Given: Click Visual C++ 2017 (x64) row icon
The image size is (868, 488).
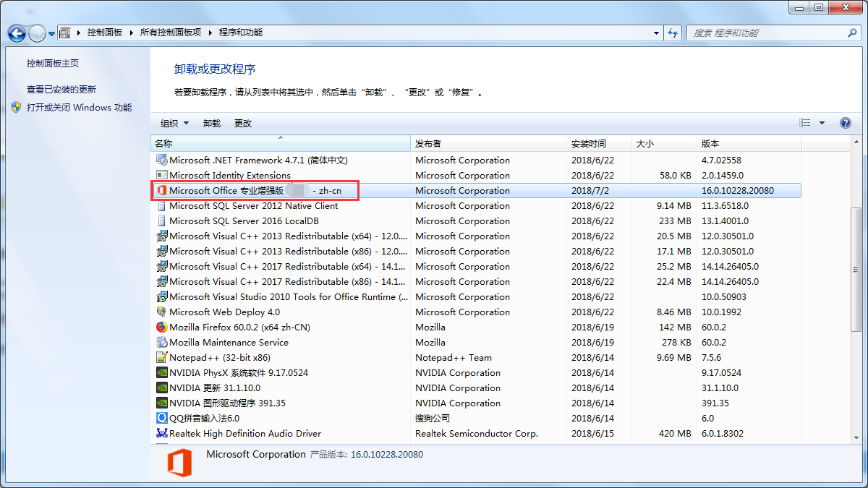Looking at the screenshot, I should coord(162,267).
